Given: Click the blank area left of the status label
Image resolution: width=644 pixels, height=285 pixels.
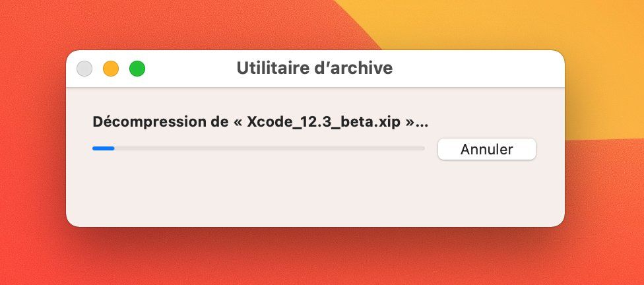Looking at the screenshot, I should tap(79, 122).
